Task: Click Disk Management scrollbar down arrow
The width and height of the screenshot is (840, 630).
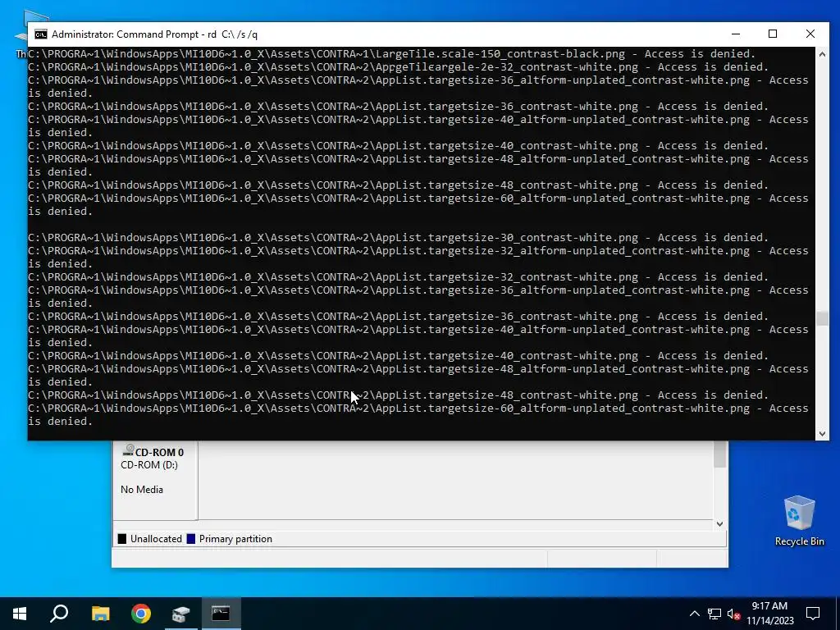Action: (719, 524)
